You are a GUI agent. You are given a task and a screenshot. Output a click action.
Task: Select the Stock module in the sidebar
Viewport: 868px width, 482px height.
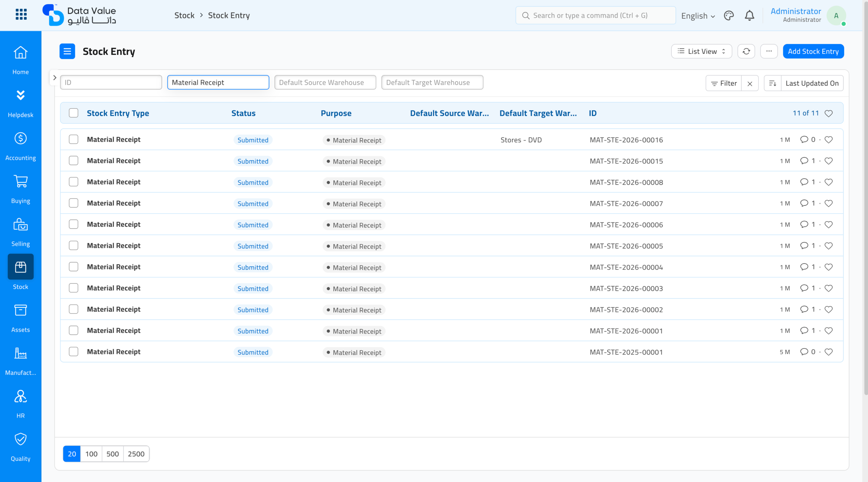[21, 272]
